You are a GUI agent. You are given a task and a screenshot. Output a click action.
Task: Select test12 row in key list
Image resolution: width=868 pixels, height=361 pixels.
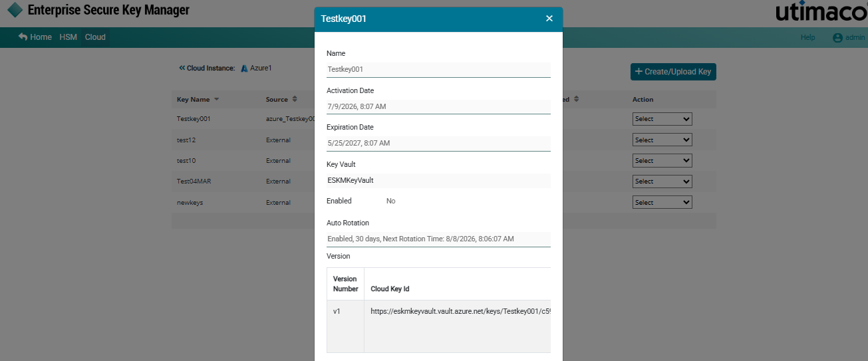186,140
